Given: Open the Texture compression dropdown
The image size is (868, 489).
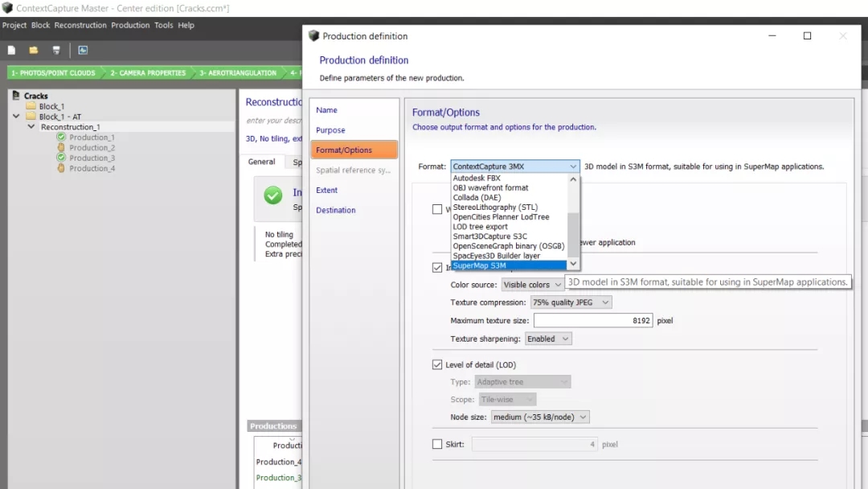Looking at the screenshot, I should 571,302.
